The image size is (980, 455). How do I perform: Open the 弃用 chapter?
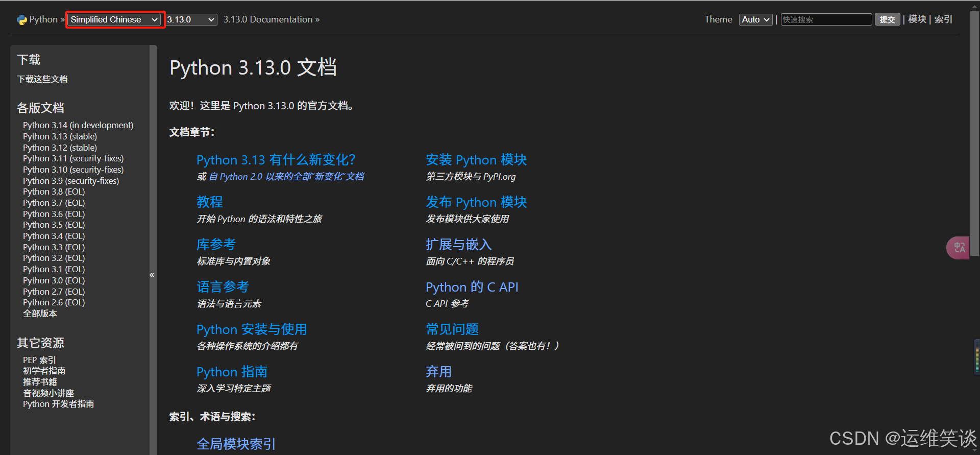click(x=439, y=372)
